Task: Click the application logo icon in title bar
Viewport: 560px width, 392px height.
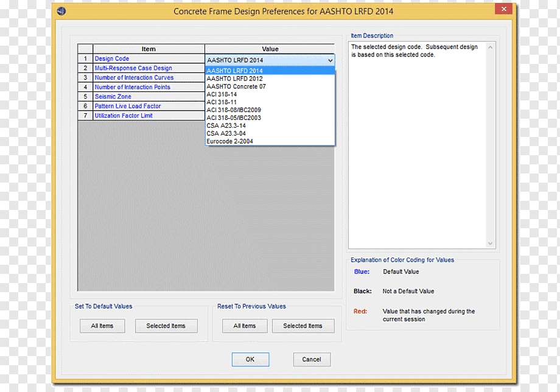Action: pyautogui.click(x=61, y=11)
